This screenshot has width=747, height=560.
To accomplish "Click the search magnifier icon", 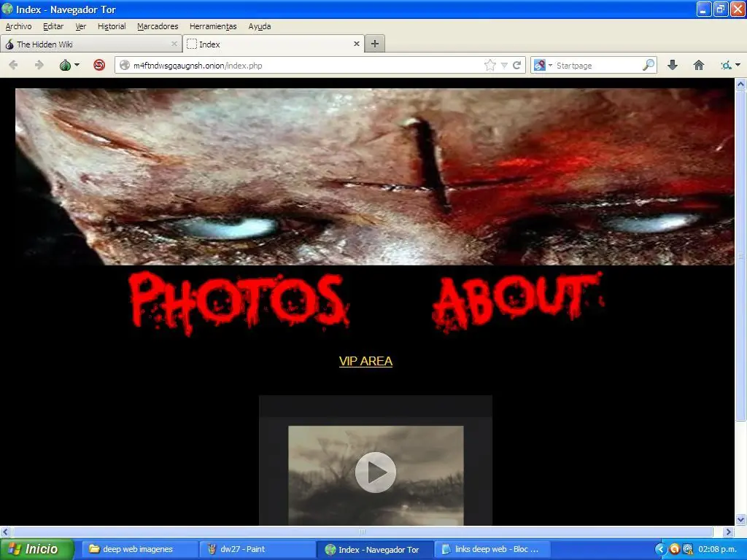I will tap(649, 65).
